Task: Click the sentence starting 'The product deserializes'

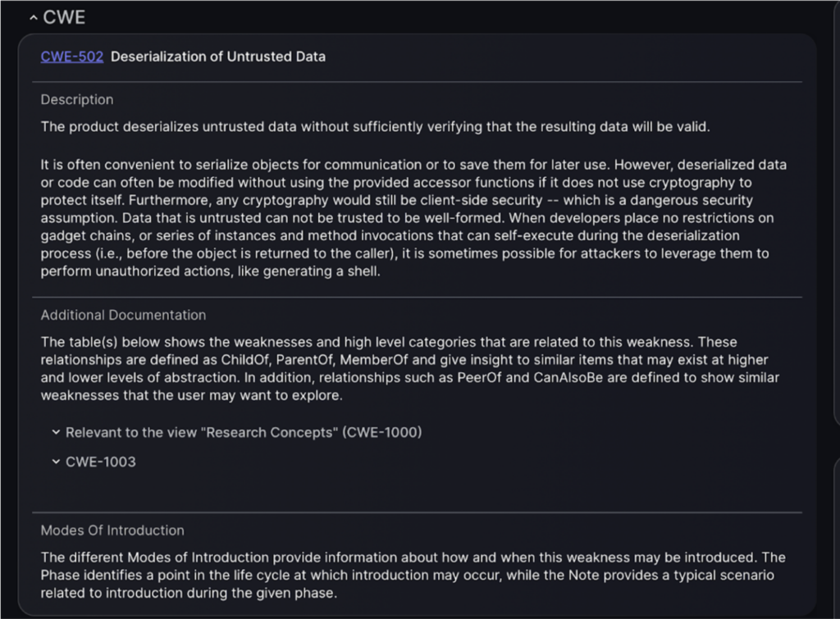Action: coord(375,127)
